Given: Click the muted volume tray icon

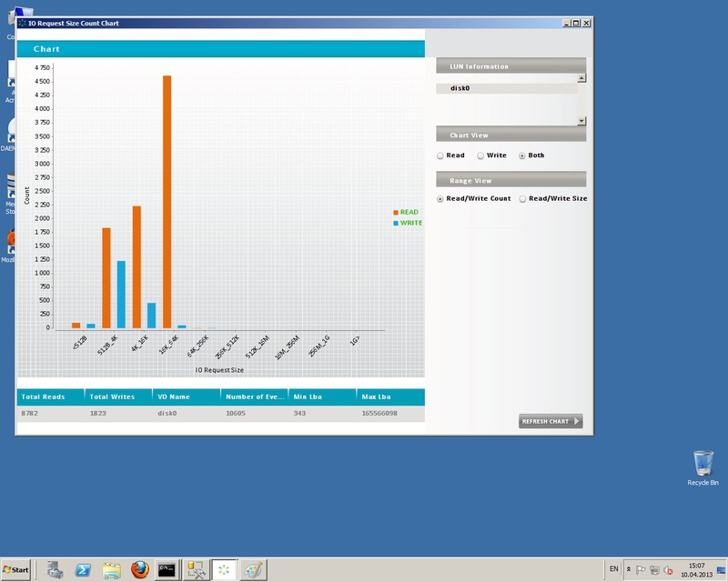Looking at the screenshot, I should point(669,570).
